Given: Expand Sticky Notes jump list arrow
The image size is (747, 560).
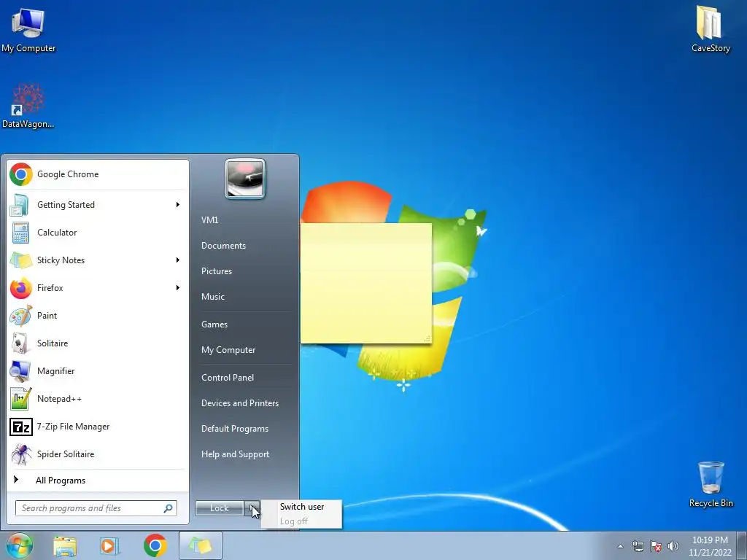Looking at the screenshot, I should pyautogui.click(x=178, y=260).
